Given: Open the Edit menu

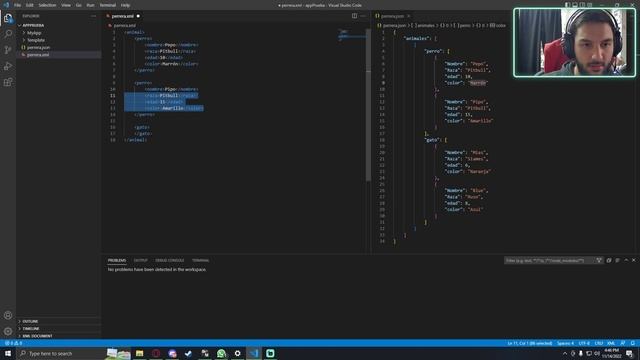Looking at the screenshot, I should point(30,5).
